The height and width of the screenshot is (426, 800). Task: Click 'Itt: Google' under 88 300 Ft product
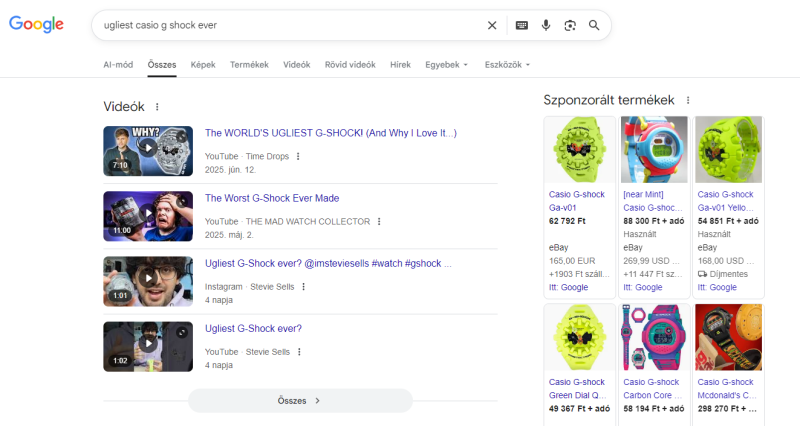point(643,287)
